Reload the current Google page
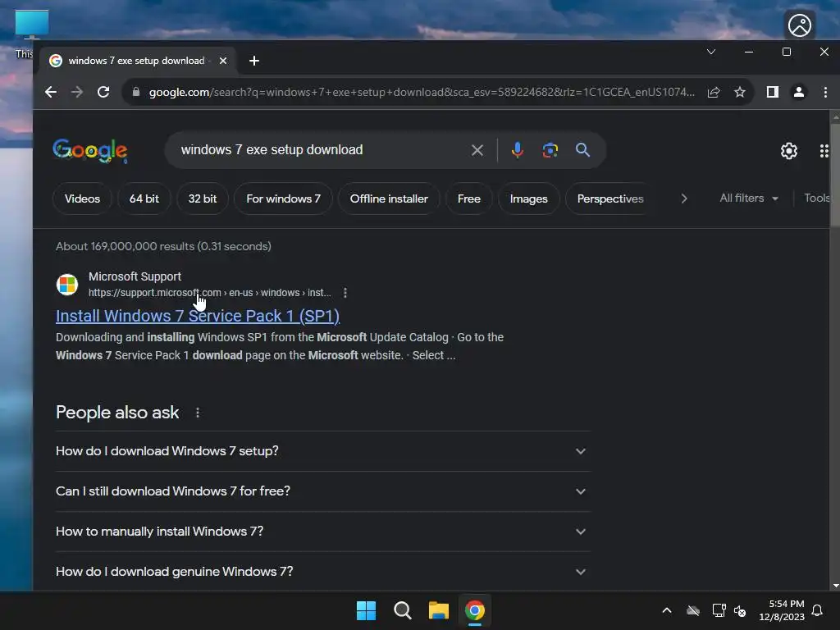840x630 pixels. [103, 92]
